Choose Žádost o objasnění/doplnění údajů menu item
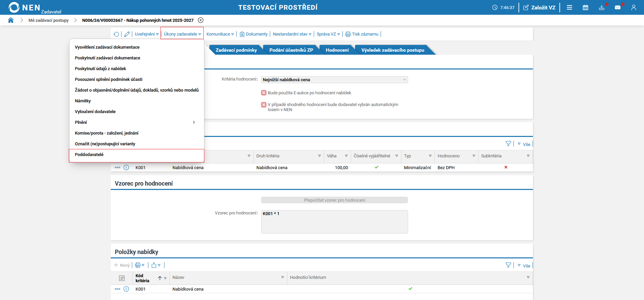This screenshot has height=300, width=644. tap(137, 90)
